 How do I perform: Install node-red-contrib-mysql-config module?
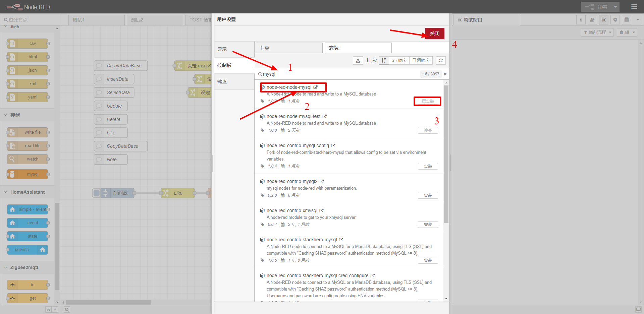click(x=428, y=166)
